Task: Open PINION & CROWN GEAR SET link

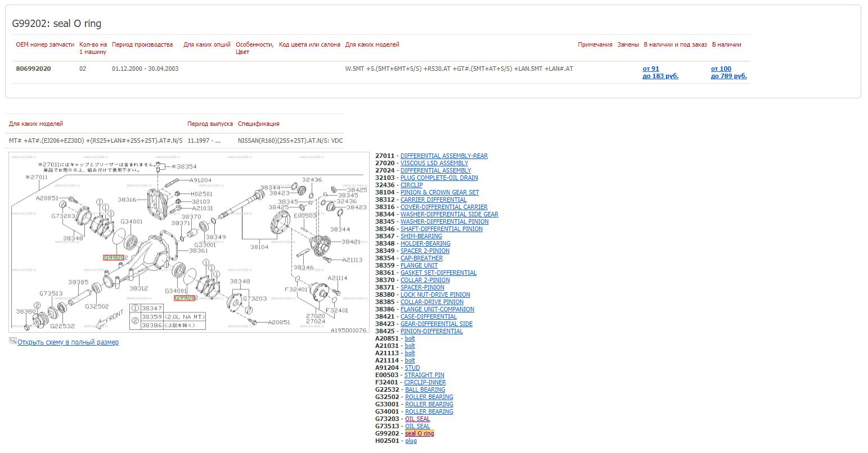Action: click(440, 193)
